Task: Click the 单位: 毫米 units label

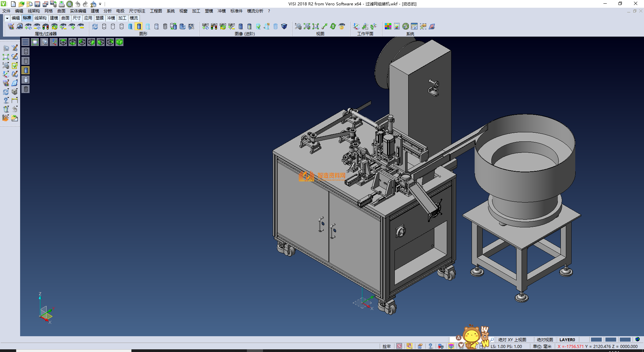Action: (x=542, y=346)
